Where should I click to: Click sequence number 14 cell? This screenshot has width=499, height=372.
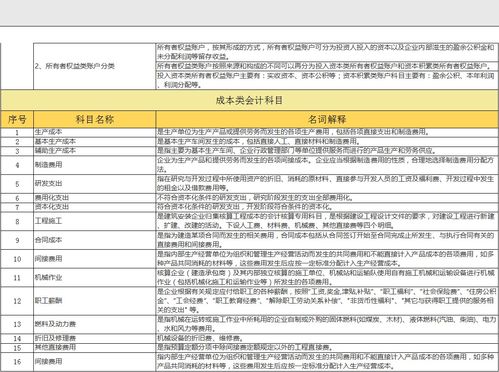coord(17,338)
